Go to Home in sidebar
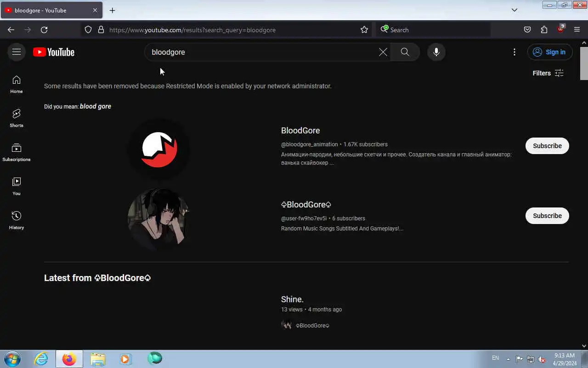588x368 pixels. pos(17,85)
